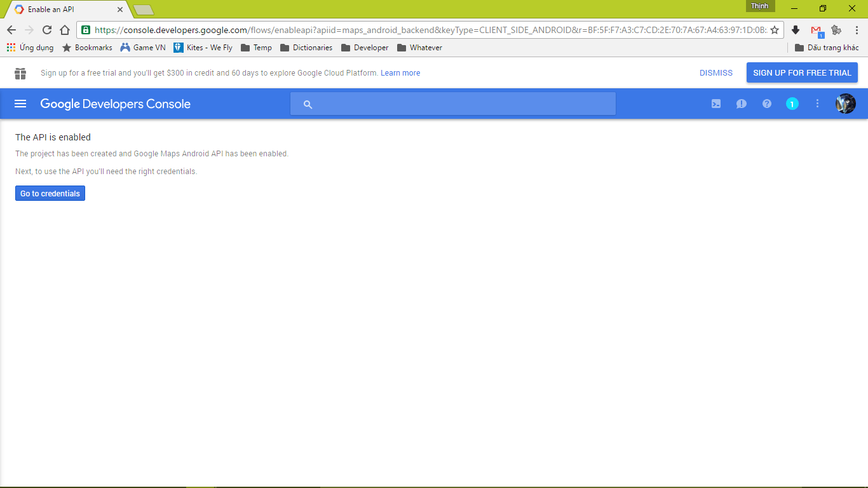
Task: Click the 'right credentials' sentence
Action: 106,172
